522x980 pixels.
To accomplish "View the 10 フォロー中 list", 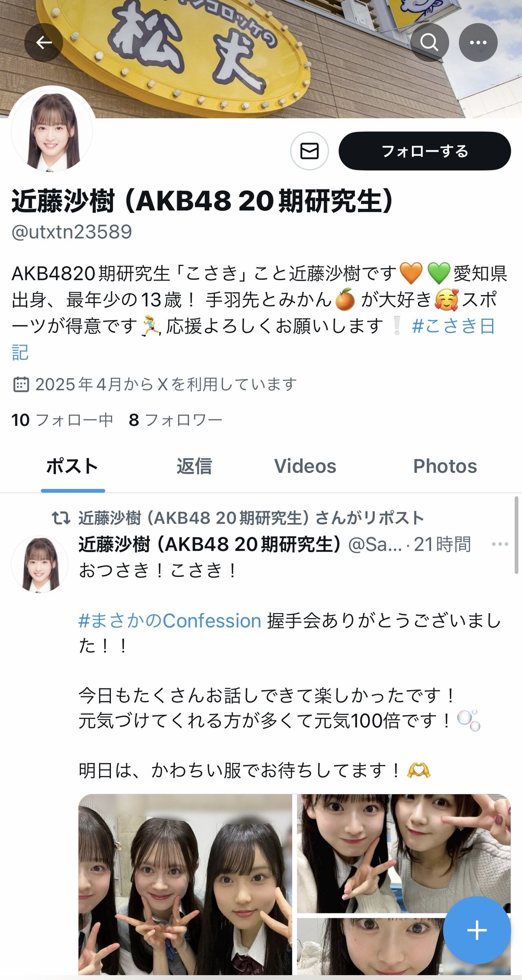I will point(62,420).
